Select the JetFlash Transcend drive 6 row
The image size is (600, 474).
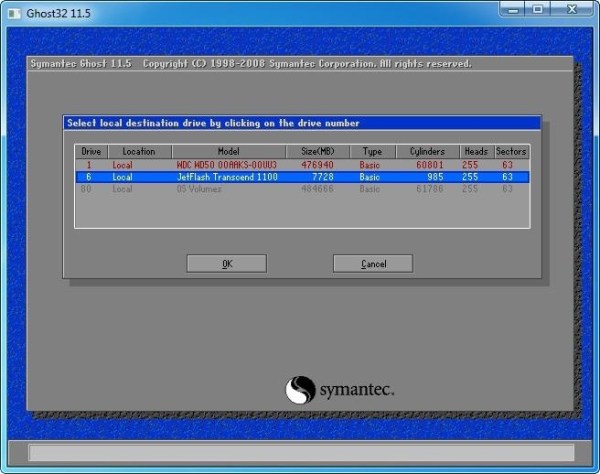(301, 177)
